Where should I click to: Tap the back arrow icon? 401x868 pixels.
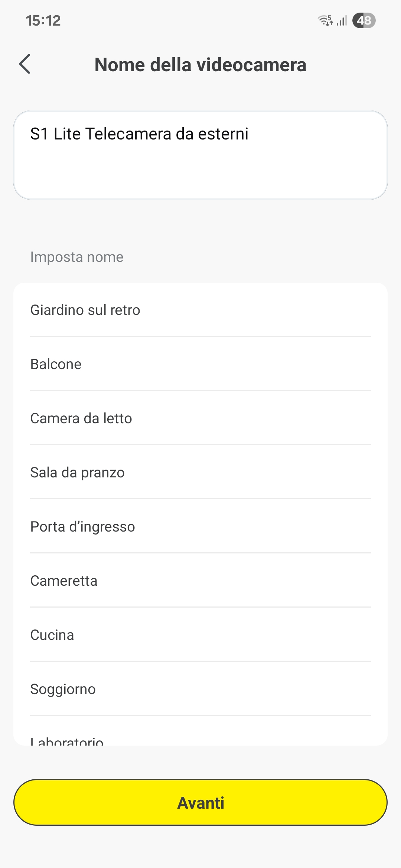click(25, 64)
